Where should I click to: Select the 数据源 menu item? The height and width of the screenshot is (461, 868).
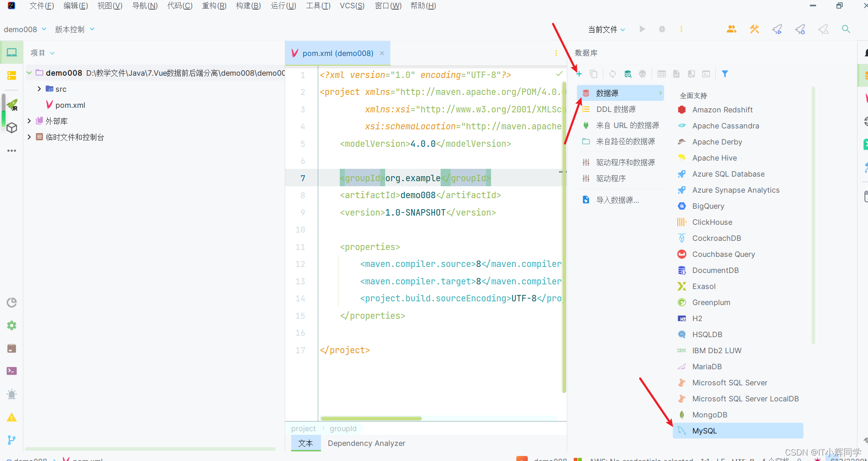click(x=620, y=93)
